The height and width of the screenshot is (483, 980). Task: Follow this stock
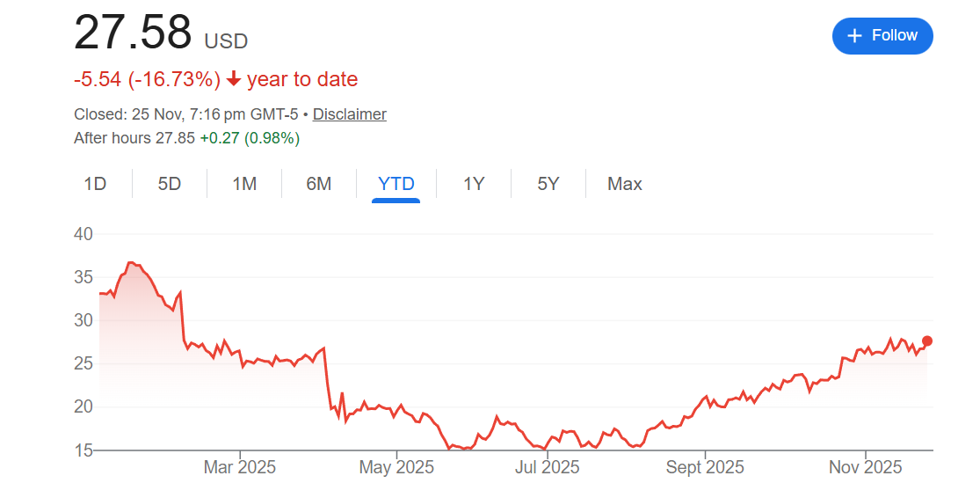(882, 35)
